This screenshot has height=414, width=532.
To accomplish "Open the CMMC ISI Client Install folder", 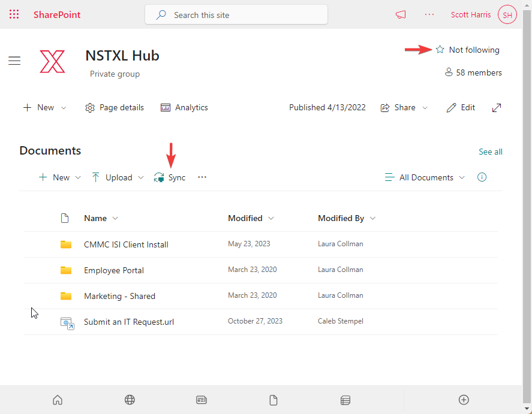I will point(126,244).
